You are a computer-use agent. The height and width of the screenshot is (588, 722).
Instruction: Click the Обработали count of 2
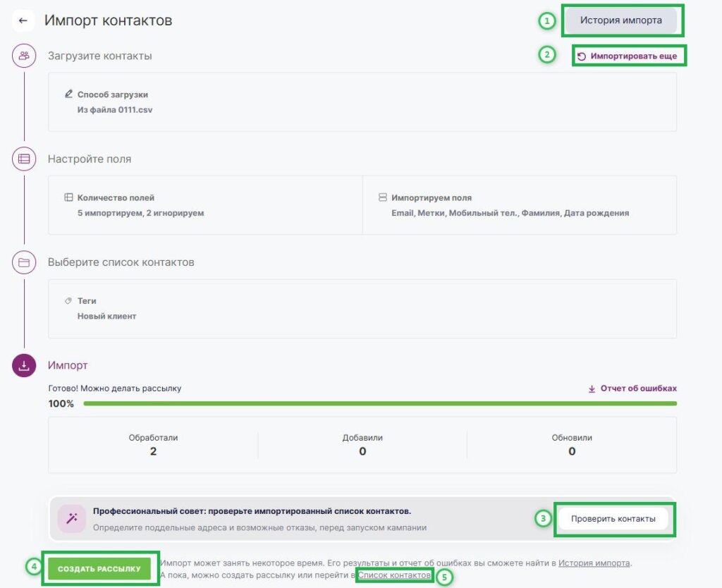(x=153, y=451)
